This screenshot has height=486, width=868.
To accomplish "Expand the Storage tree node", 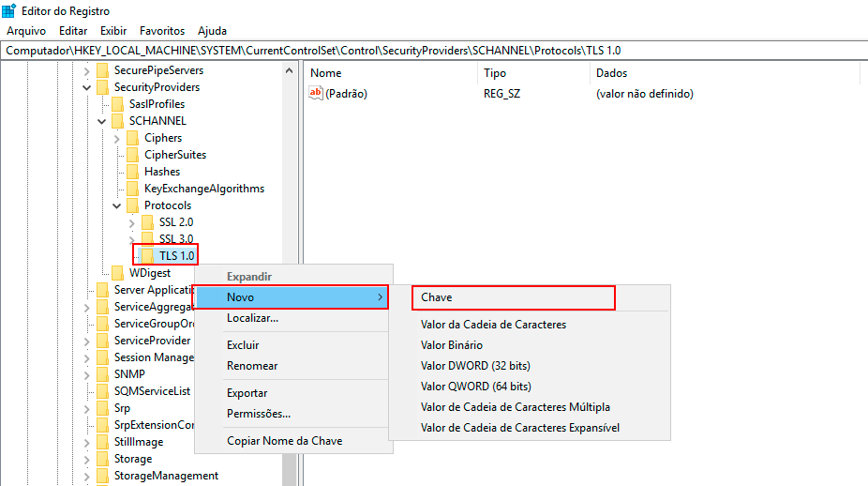I will [86, 460].
